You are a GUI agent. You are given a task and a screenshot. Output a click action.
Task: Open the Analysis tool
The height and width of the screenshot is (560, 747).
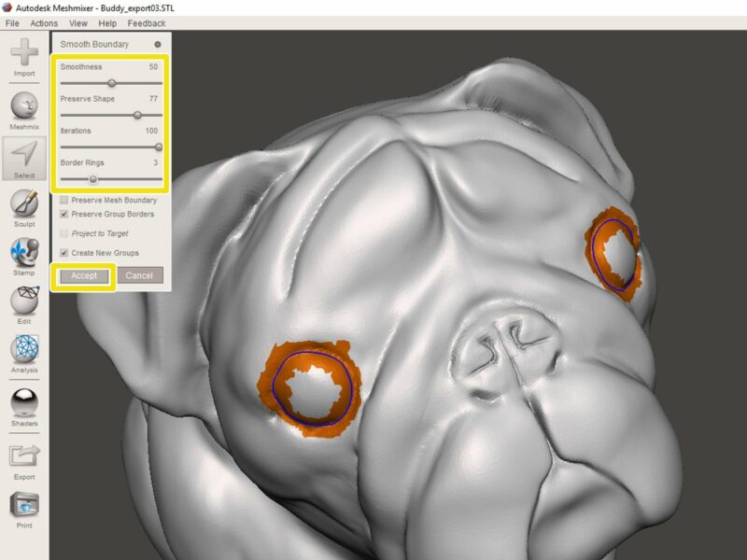pos(24,350)
